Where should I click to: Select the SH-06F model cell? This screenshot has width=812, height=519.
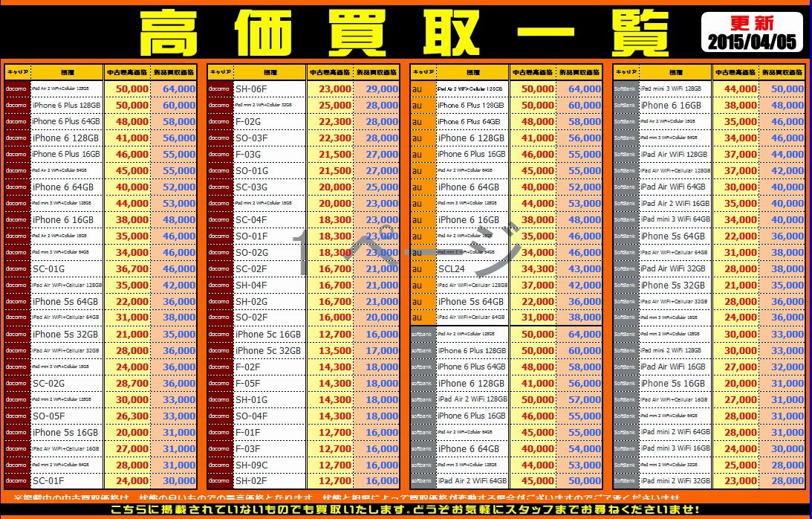(270, 88)
